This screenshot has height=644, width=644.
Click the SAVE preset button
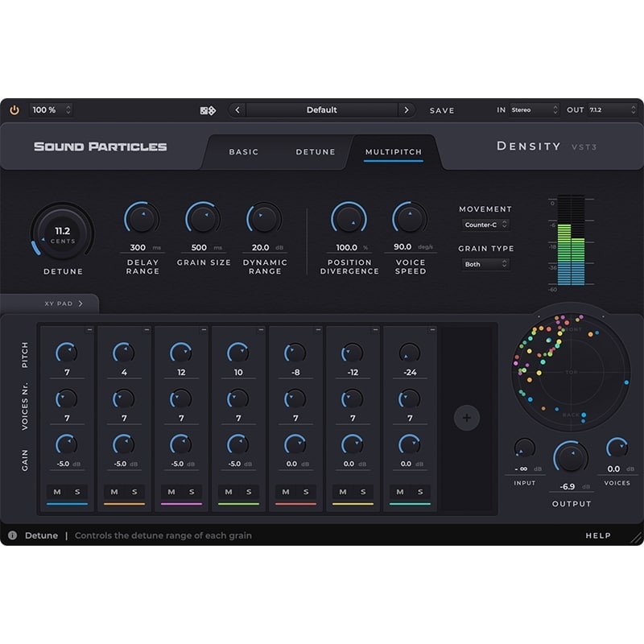(442, 110)
